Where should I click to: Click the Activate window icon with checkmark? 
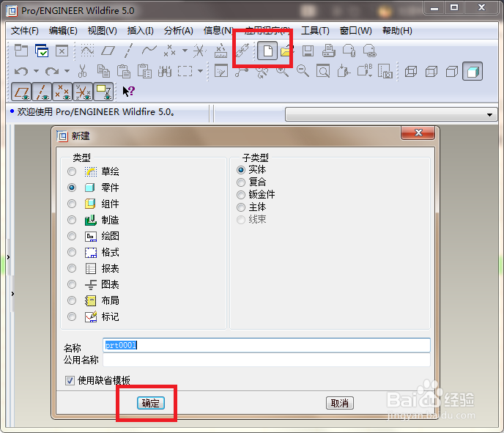(42, 51)
